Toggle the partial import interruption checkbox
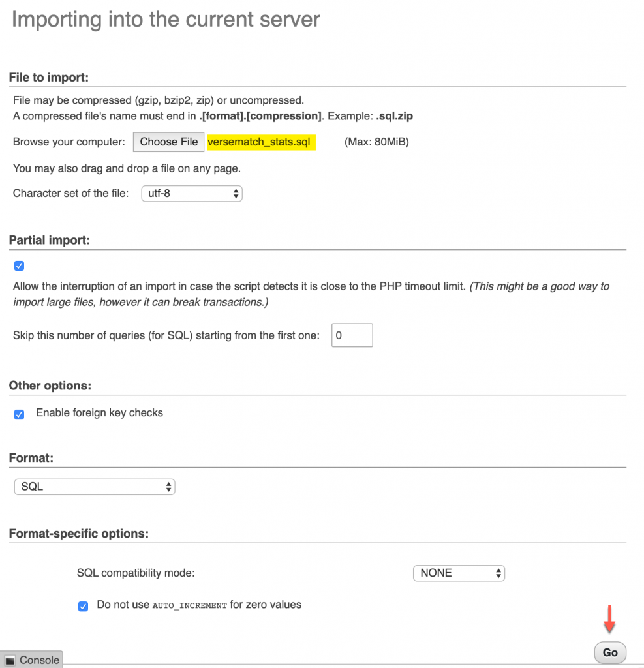 19,266
